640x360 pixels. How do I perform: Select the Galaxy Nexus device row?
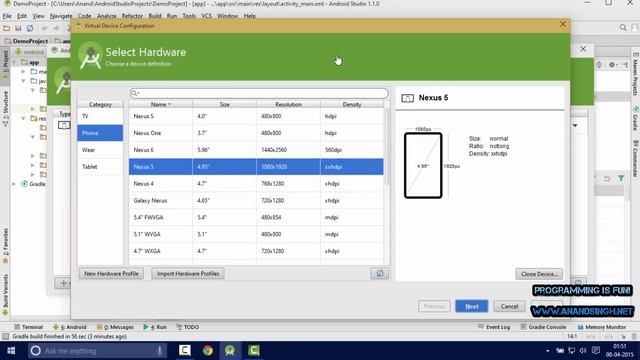256,200
